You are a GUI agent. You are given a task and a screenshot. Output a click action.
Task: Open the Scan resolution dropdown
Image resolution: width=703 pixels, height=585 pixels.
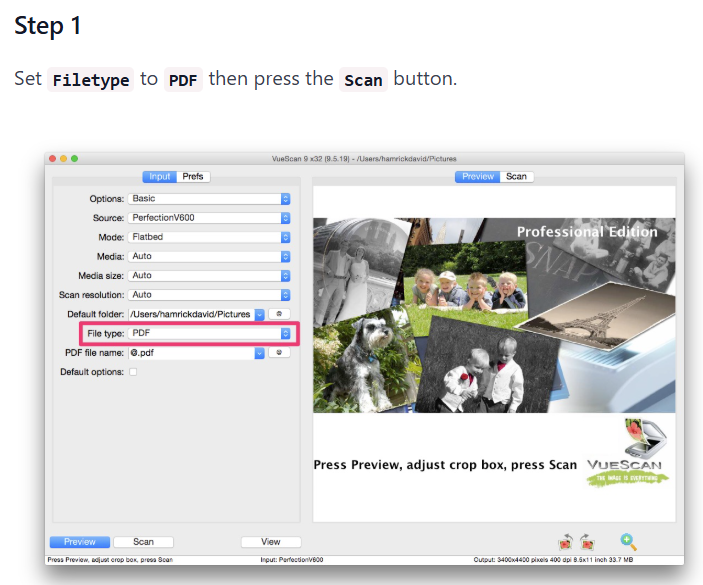coord(209,295)
